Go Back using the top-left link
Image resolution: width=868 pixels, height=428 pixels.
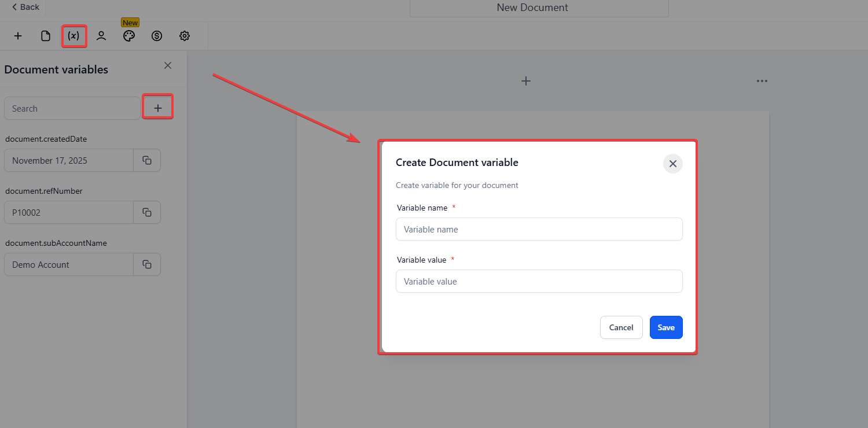[25, 7]
